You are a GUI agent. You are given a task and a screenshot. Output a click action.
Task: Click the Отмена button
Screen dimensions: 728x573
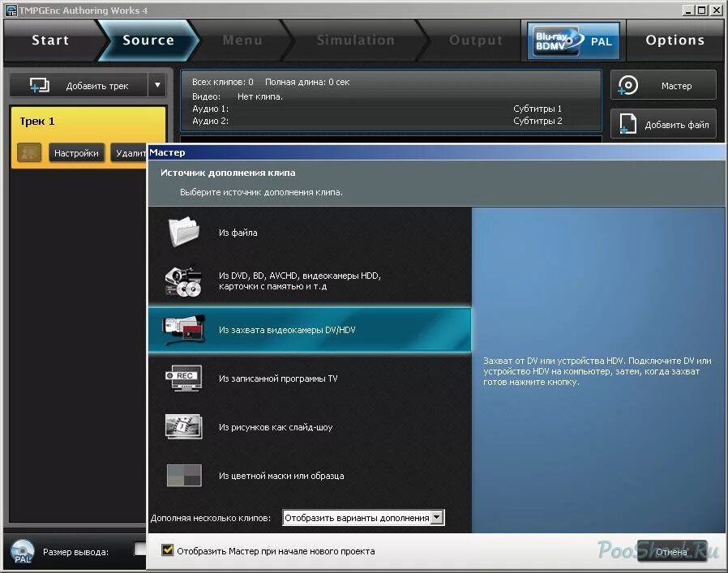coord(671,552)
